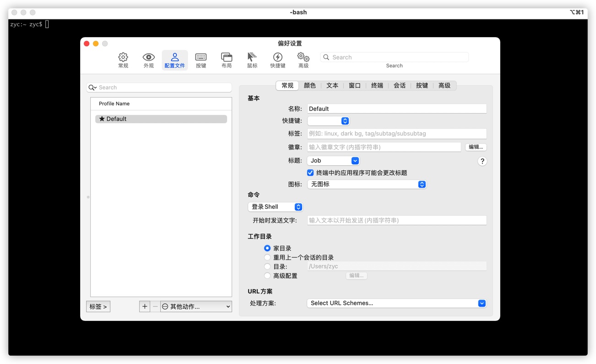Select the 配置文件 (Profiles) toolbar icon
Viewport: 596px width, 364px height.
pyautogui.click(x=174, y=60)
